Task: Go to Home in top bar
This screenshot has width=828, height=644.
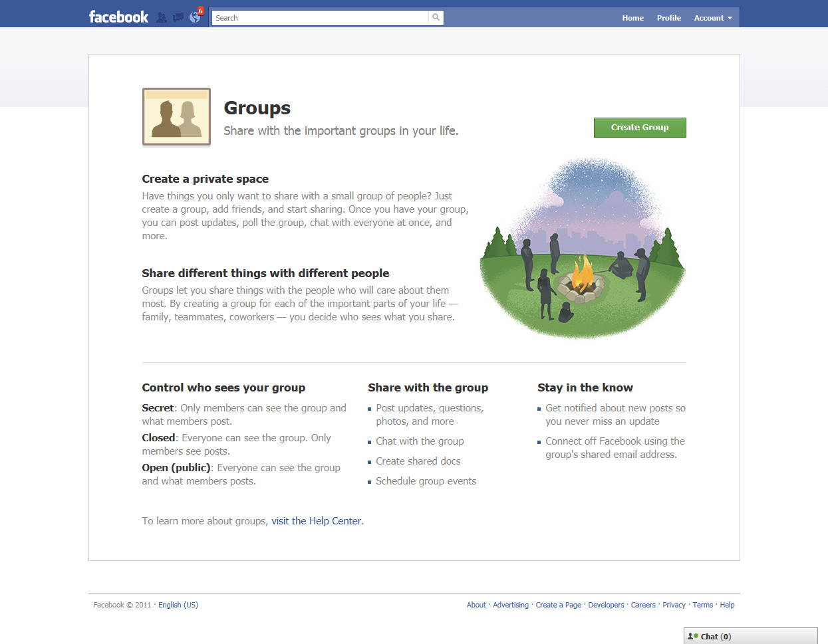Action: (632, 18)
